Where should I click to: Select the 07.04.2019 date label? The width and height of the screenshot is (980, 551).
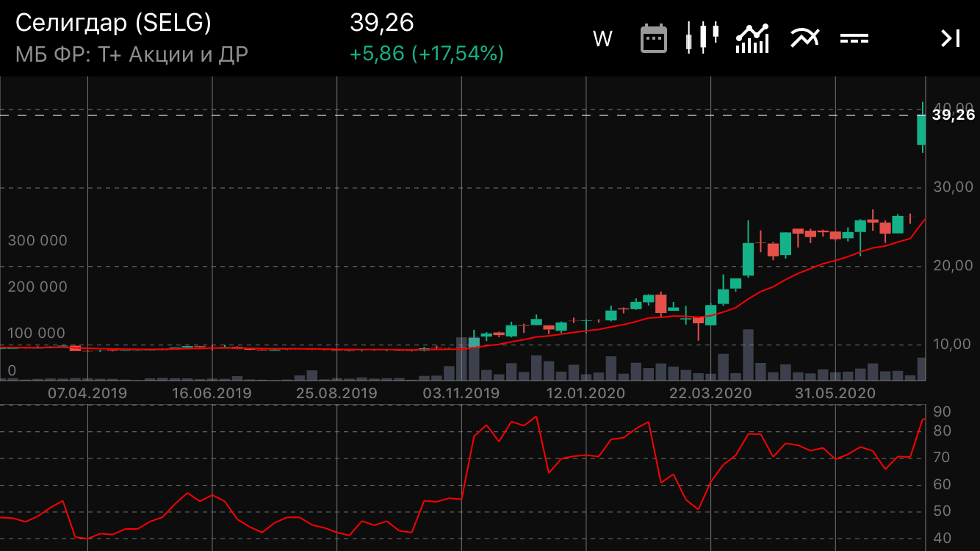[87, 393]
